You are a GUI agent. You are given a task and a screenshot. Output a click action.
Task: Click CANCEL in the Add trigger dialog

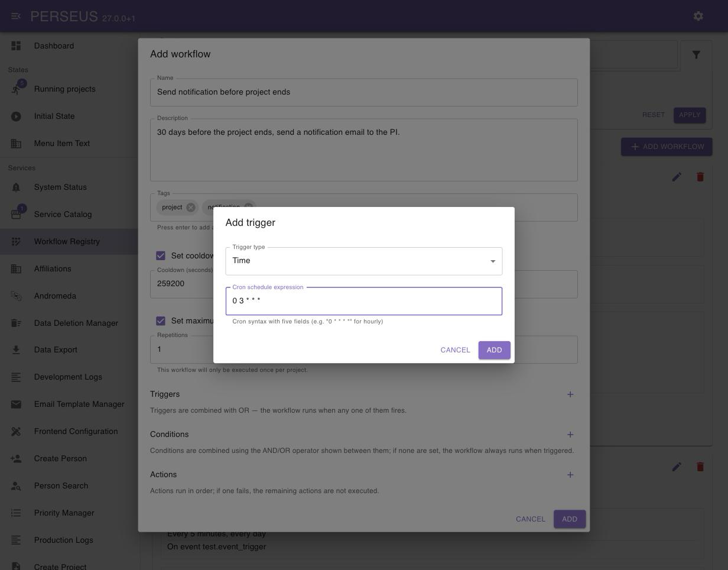[x=455, y=350]
